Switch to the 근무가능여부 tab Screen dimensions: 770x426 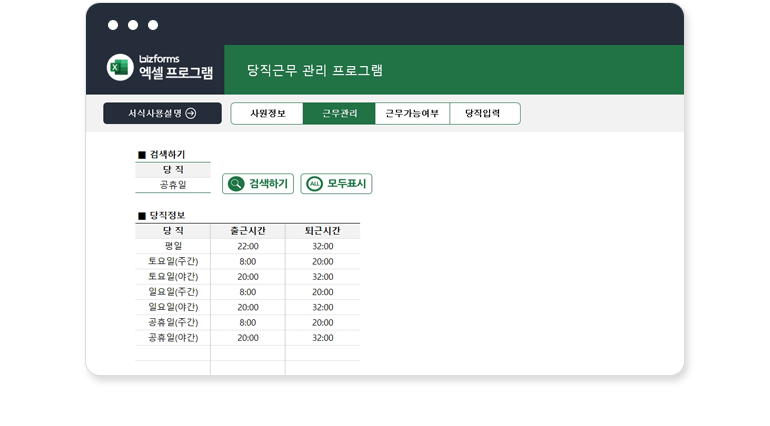tap(412, 114)
